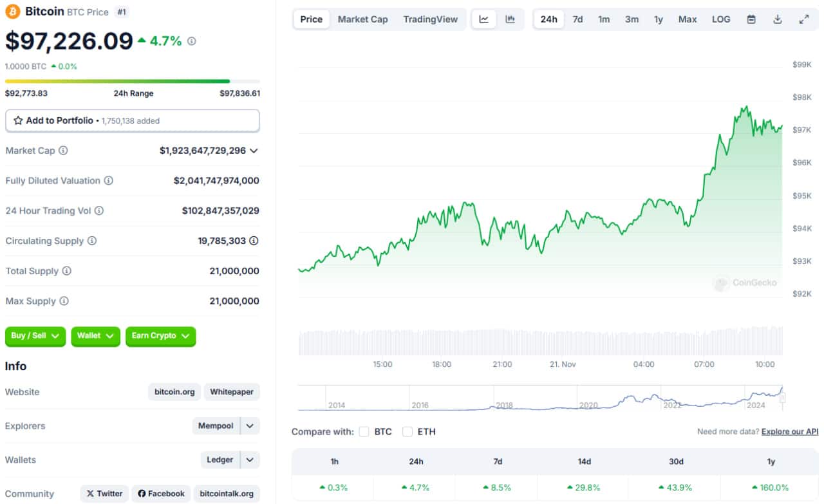Click the $97,226.09 price text

pyautogui.click(x=69, y=41)
